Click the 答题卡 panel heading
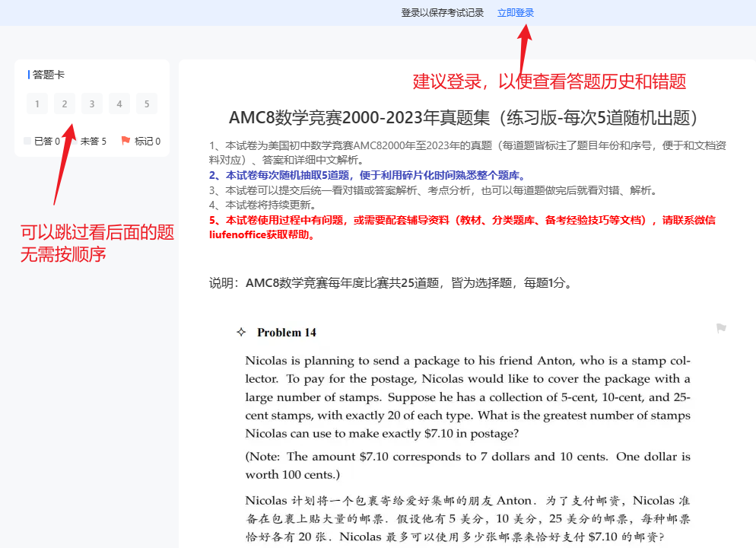 click(48, 75)
